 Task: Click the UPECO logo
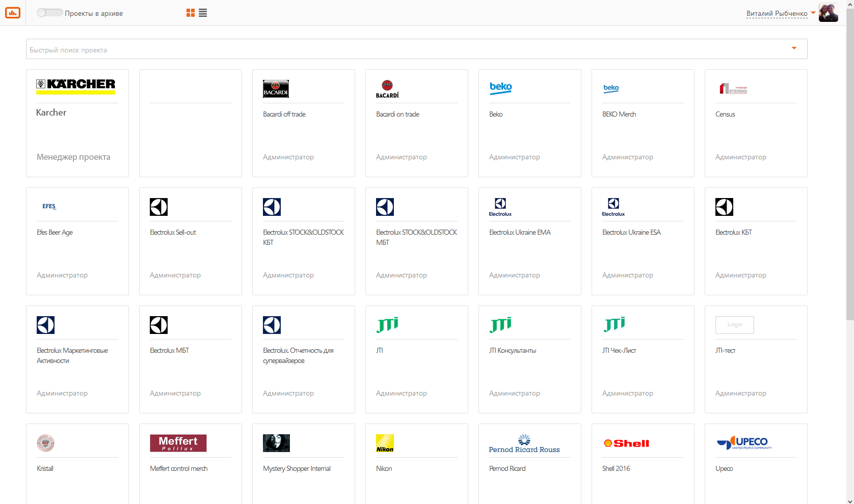[744, 443]
